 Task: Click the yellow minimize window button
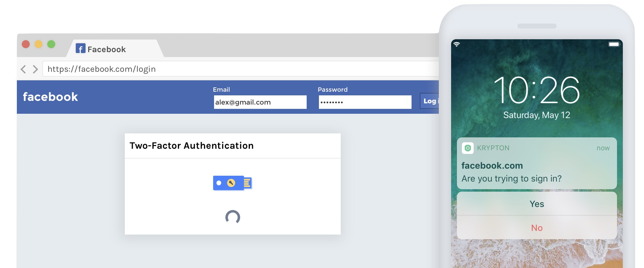[x=38, y=44]
